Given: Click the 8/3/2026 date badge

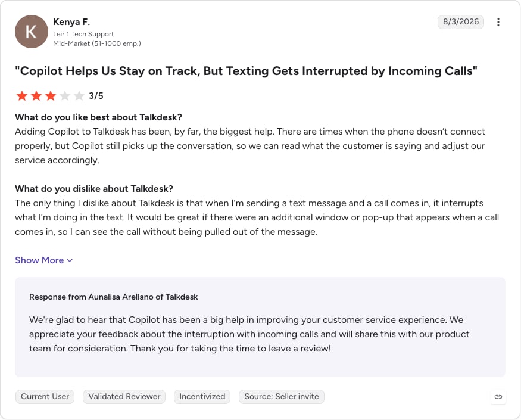Looking at the screenshot, I should (460, 22).
